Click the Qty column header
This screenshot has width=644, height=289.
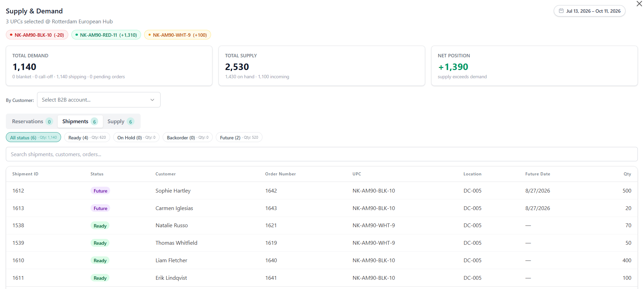628,174
